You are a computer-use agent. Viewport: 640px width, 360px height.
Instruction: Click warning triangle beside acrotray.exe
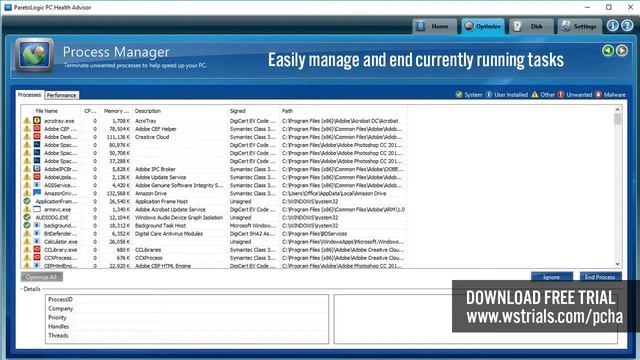27,120
